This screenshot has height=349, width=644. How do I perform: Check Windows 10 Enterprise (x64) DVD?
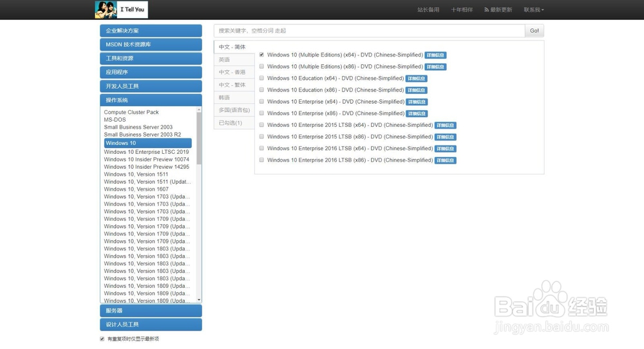tap(261, 101)
